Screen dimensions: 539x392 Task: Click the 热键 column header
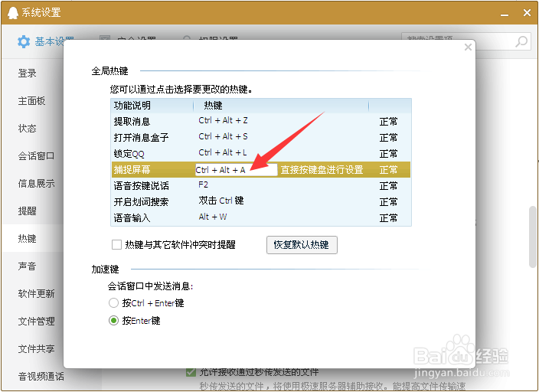[x=213, y=105]
